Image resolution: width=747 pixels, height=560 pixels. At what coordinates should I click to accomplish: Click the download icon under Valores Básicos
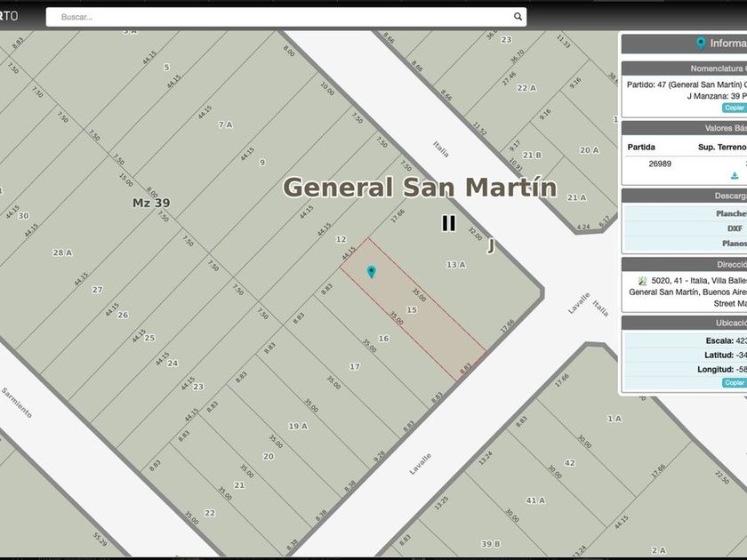[734, 176]
